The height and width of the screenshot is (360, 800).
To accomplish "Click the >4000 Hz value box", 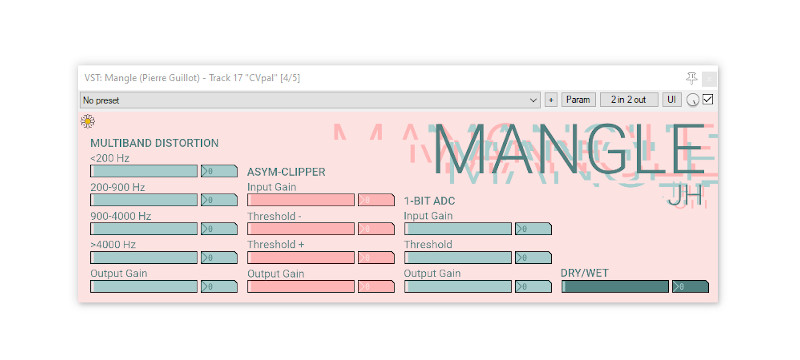I will pos(219,258).
